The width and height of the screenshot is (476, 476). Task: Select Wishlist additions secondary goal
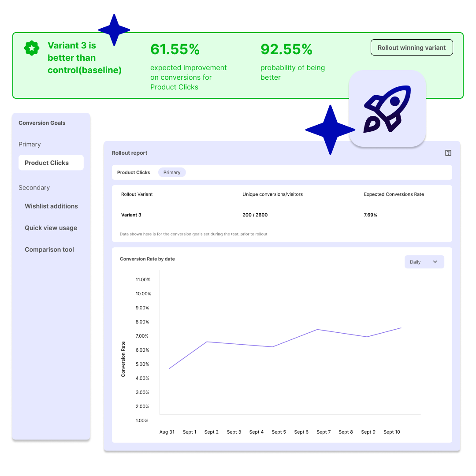(51, 206)
